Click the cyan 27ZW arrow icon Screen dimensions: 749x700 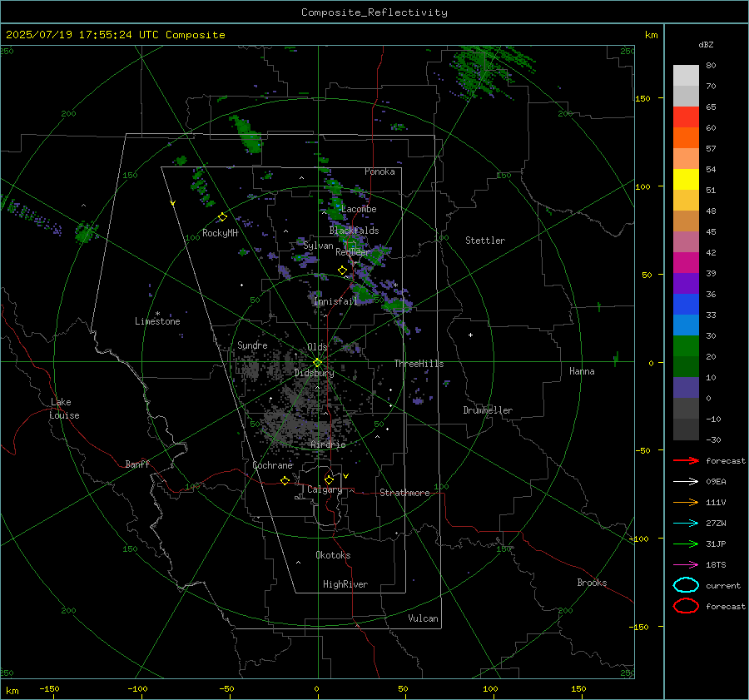coord(686,524)
